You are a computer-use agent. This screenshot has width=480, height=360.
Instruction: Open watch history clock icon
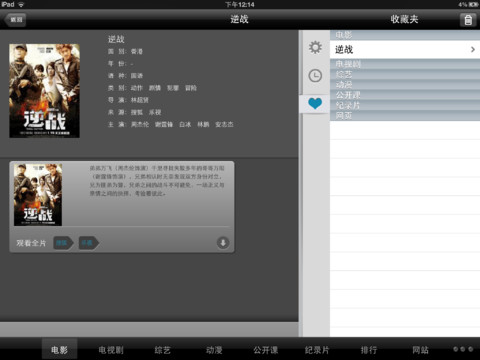pyautogui.click(x=315, y=76)
